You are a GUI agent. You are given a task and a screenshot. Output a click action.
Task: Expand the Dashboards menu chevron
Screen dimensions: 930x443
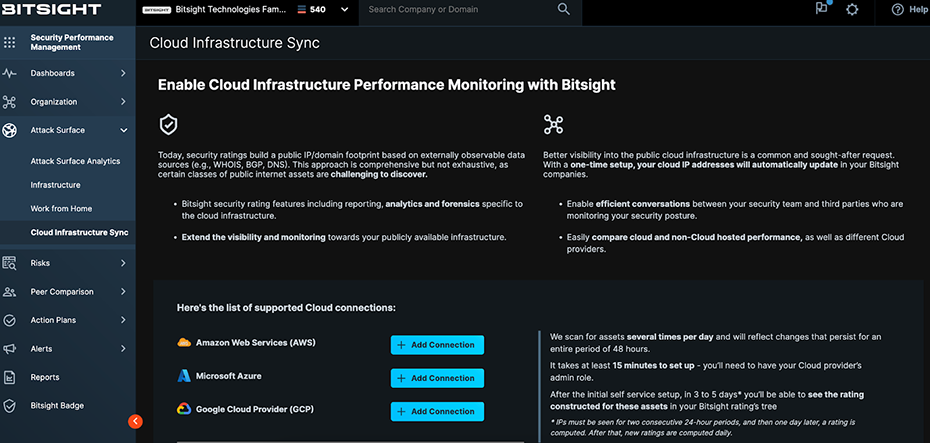[123, 73]
